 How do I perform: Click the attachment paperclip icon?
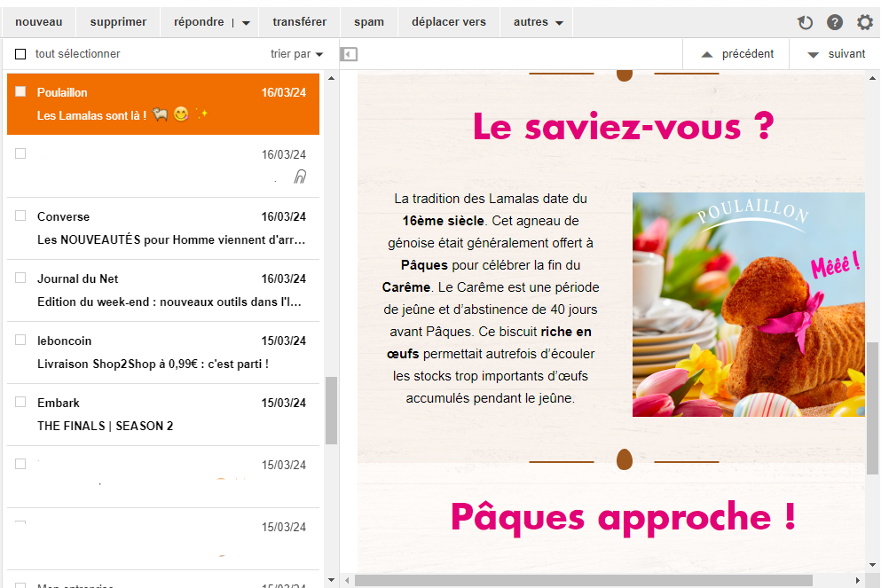click(x=300, y=176)
